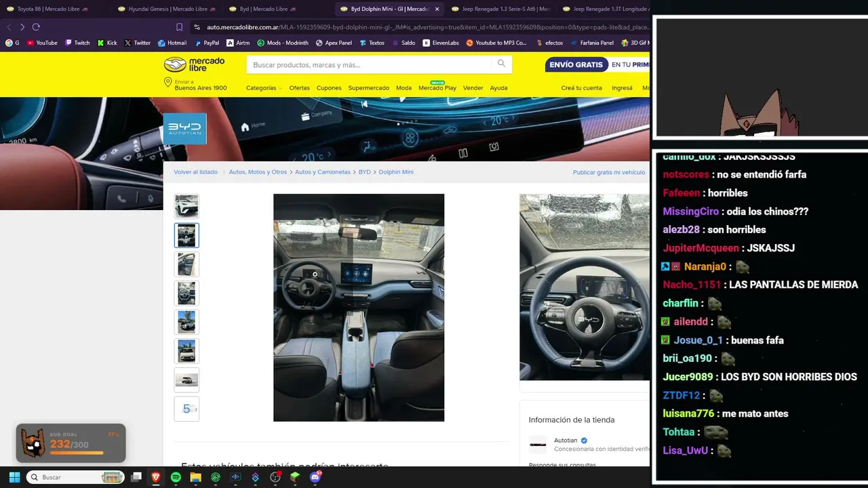Image resolution: width=868 pixels, height=488 pixels.
Task: Open the Google G bookmark
Action: click(12, 43)
